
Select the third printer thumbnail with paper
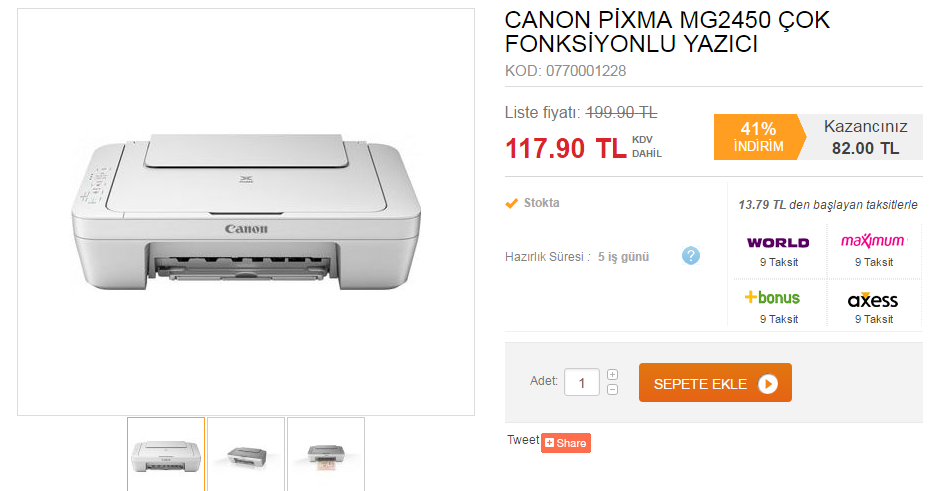tap(326, 455)
